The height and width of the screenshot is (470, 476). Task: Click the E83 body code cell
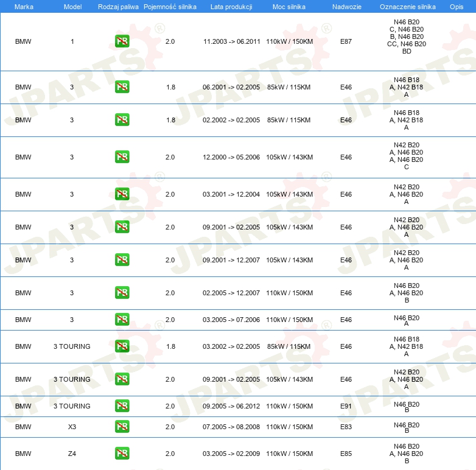[346, 427]
